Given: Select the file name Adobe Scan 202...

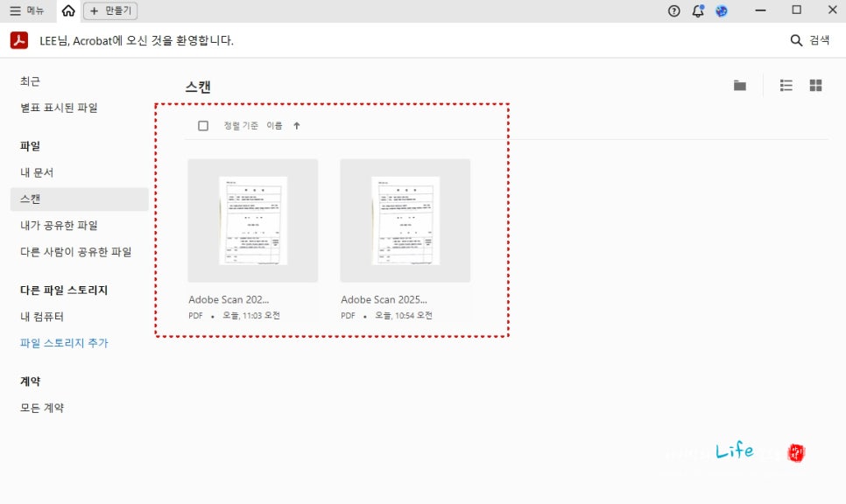Looking at the screenshot, I should coord(229,300).
